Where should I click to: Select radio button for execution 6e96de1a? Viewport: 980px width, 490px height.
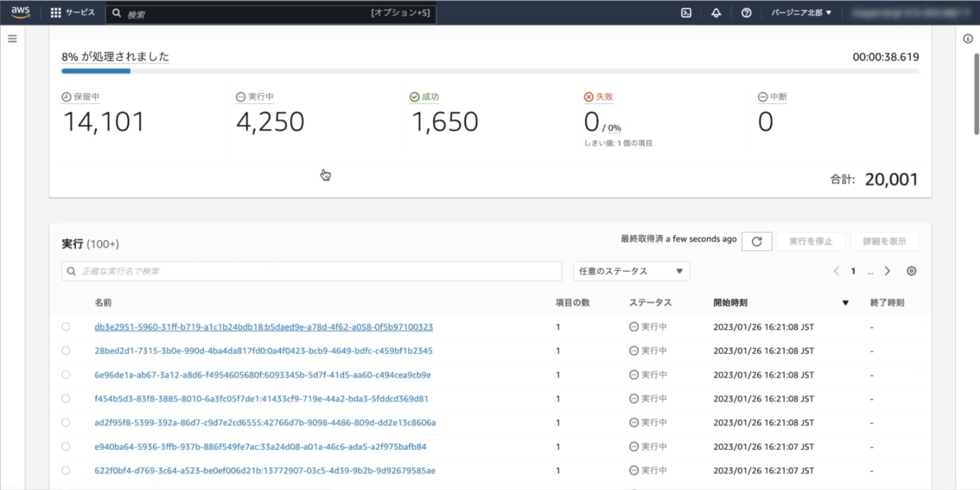(x=66, y=375)
